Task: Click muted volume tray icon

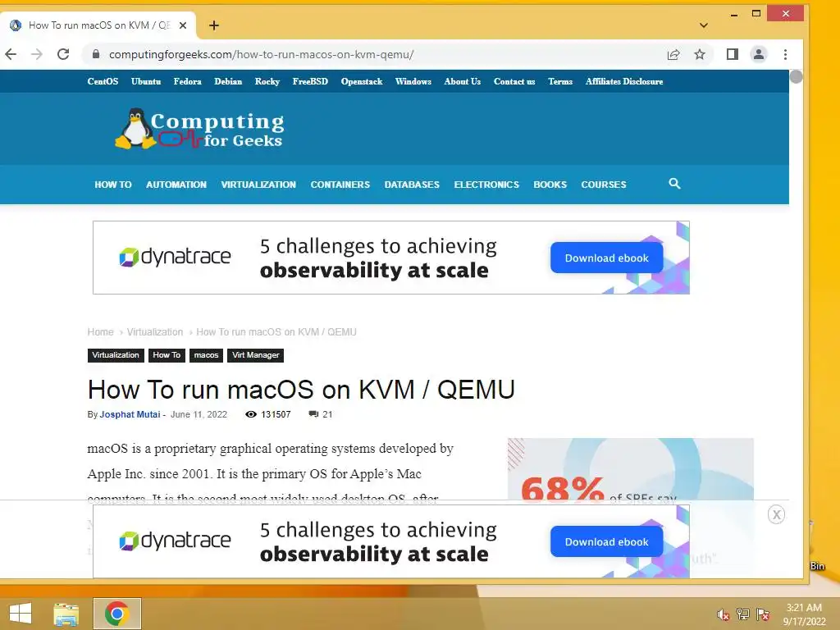Action: coord(724,614)
